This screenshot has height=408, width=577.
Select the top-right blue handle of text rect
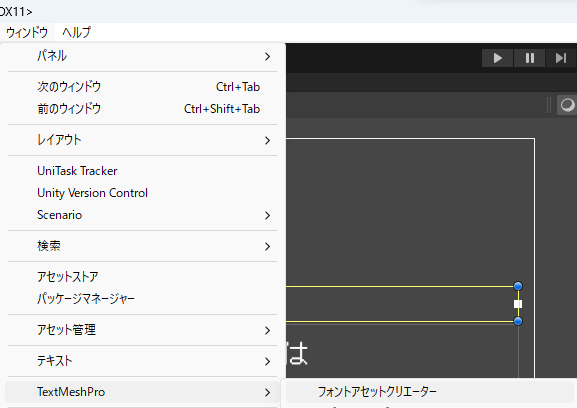click(518, 286)
